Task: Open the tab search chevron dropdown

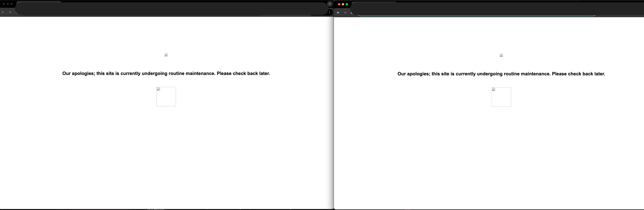Action: pyautogui.click(x=330, y=4)
